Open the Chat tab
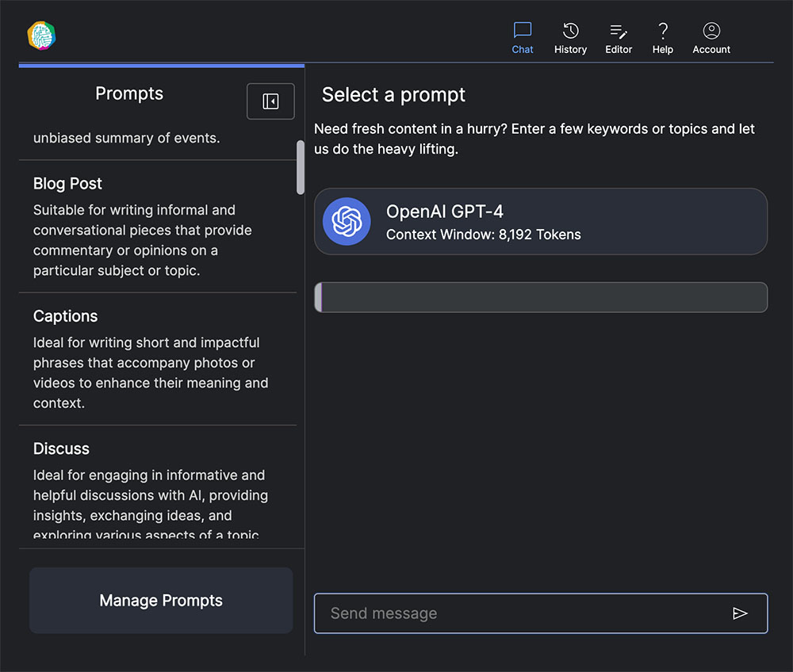This screenshot has width=793, height=672. pos(522,38)
